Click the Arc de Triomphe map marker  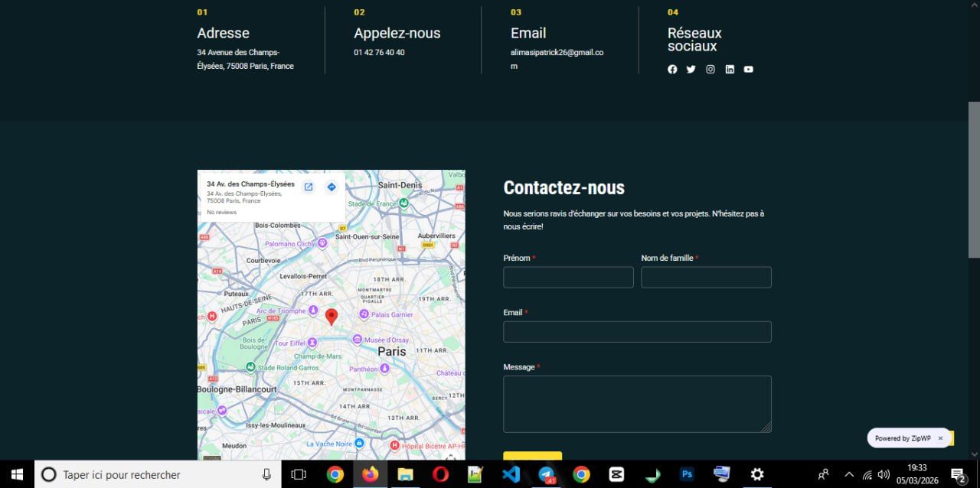click(313, 310)
